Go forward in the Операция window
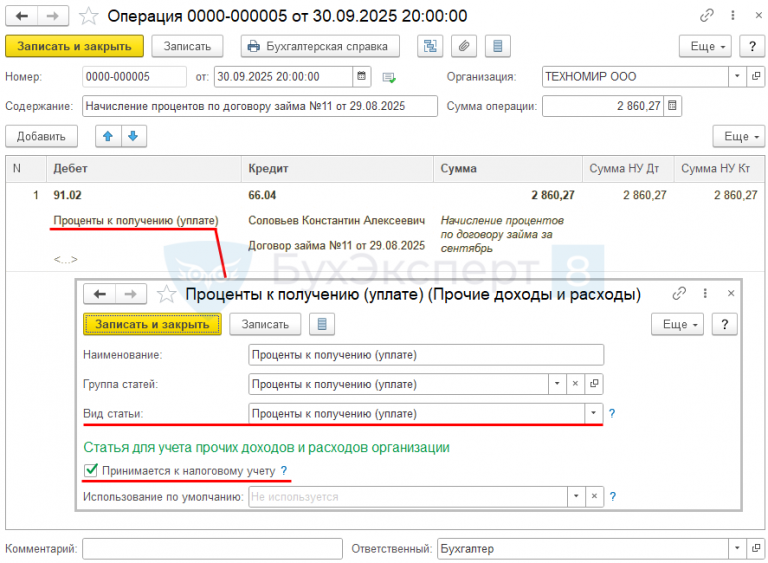The height and width of the screenshot is (563, 768). [52, 16]
